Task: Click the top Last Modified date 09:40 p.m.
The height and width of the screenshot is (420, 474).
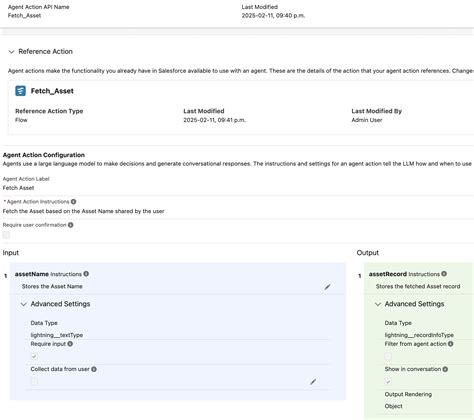Action: [273, 16]
